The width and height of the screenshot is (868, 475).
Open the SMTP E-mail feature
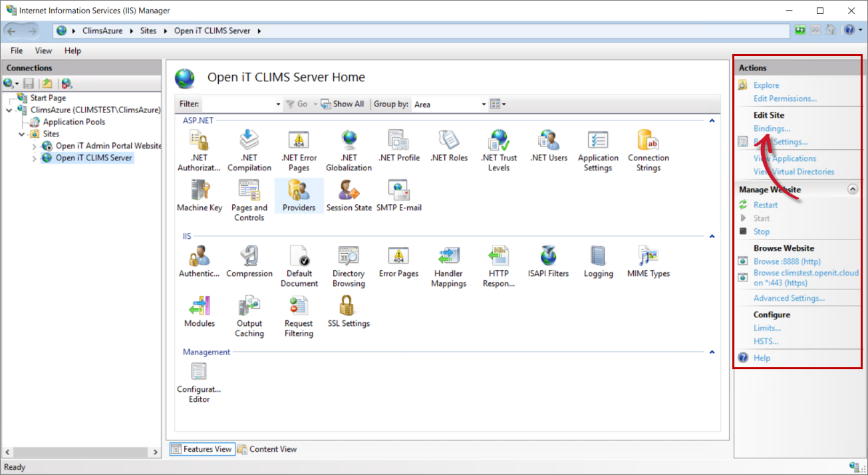[x=398, y=195]
